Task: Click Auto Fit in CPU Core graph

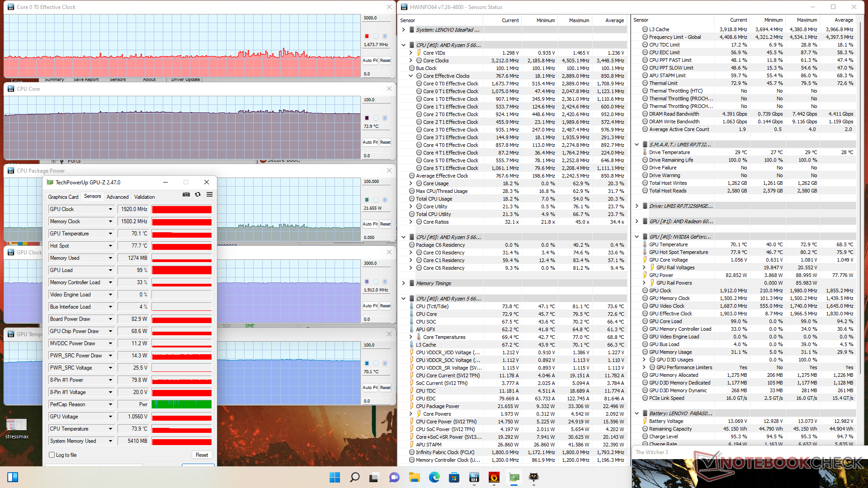Action: point(370,142)
